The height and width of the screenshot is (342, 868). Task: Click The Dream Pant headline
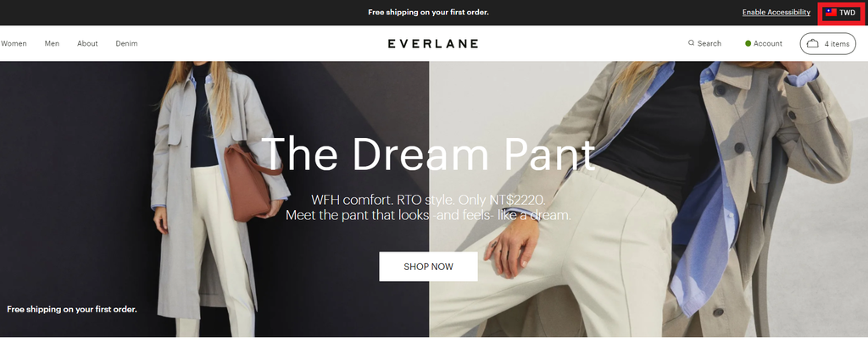tap(428, 153)
